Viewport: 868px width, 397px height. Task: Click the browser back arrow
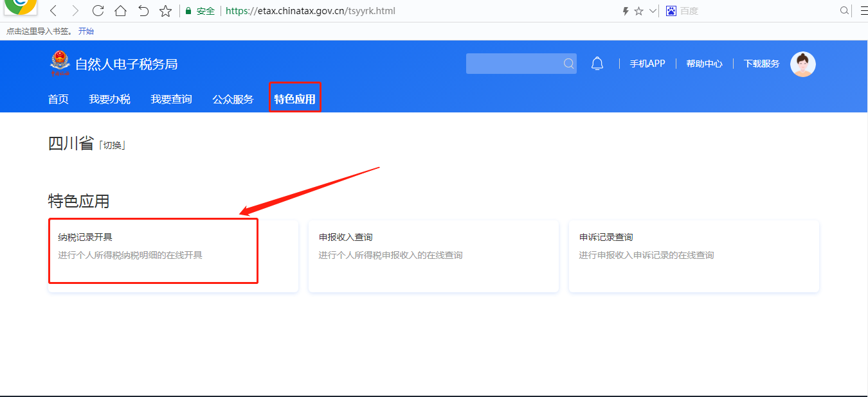point(53,11)
